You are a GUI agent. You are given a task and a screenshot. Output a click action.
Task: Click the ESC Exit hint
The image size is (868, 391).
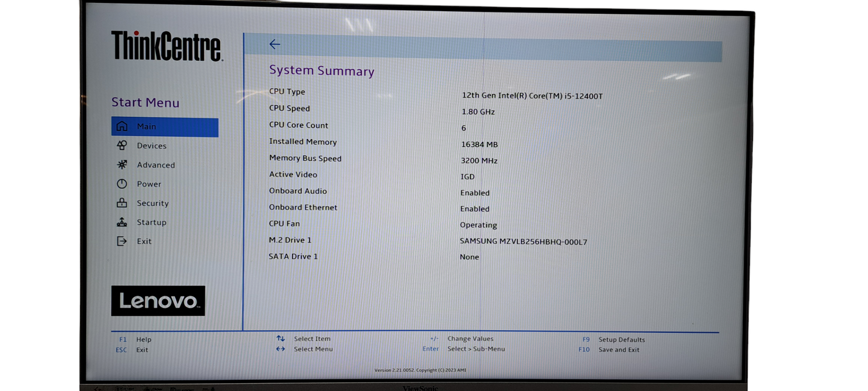[132, 350]
